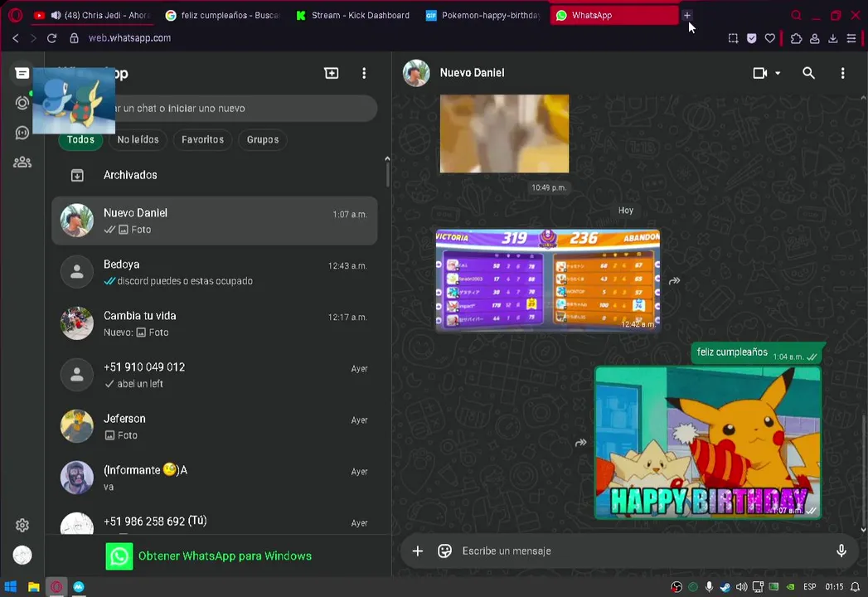Search within Nuevo Daniel conversation

[809, 73]
